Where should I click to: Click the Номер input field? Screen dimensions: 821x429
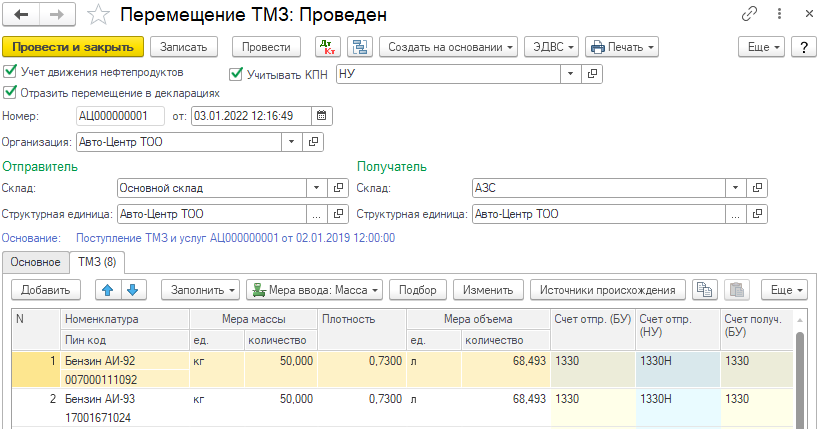(121, 116)
